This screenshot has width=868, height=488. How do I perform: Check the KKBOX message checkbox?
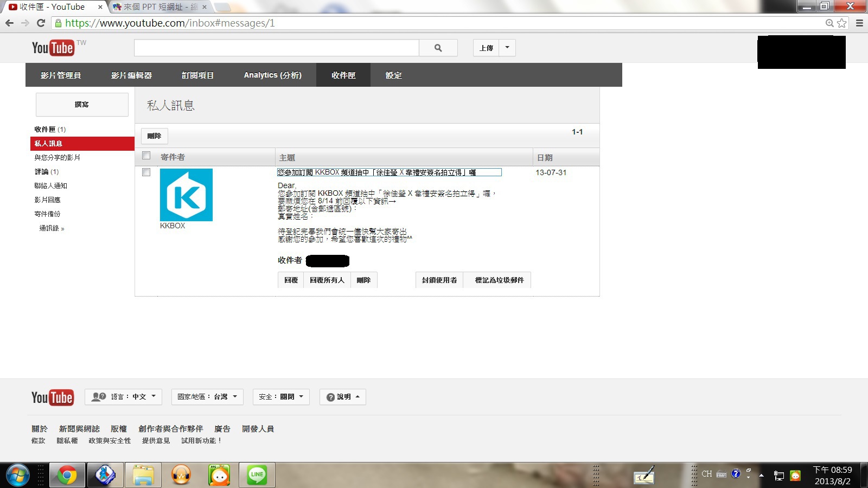click(x=146, y=172)
